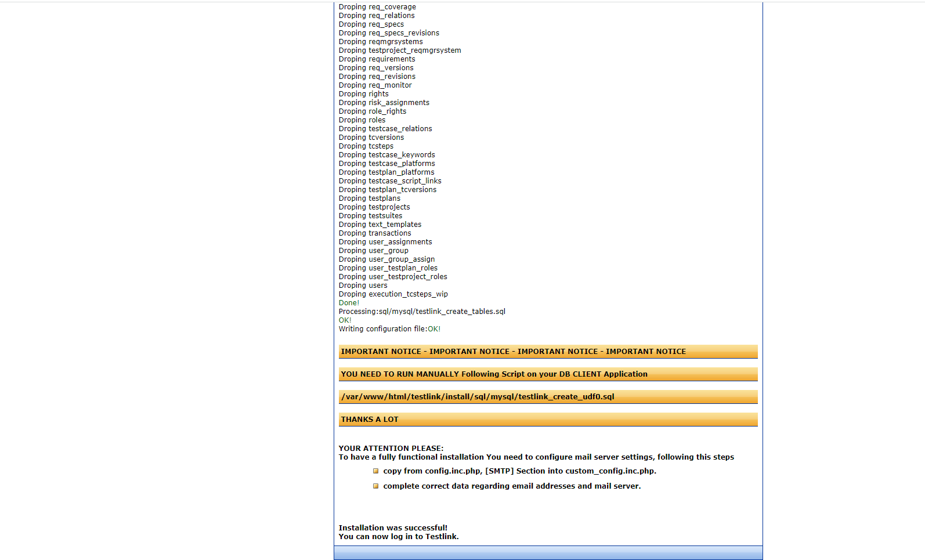Screen dimensions: 925x560
Task: Select 'Dropping requirements' log entry
Action: coord(377,59)
